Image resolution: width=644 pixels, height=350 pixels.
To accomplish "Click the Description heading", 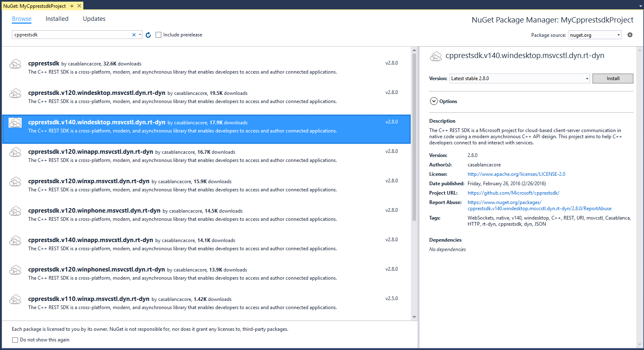I will pyautogui.click(x=442, y=121).
